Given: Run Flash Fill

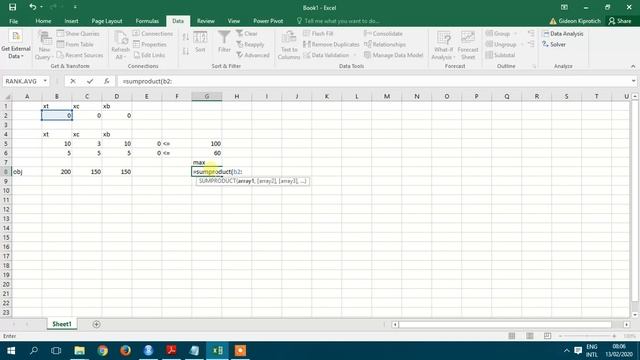Looking at the screenshot, I should coord(318,33).
